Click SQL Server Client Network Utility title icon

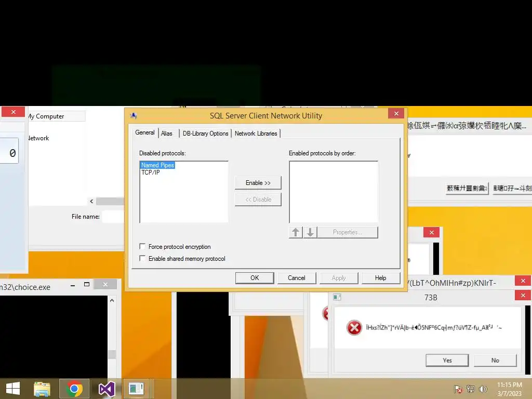pyautogui.click(x=134, y=116)
